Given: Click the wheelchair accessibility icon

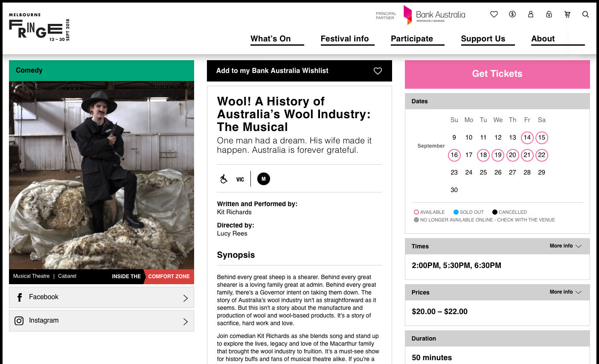Looking at the screenshot, I should [224, 179].
